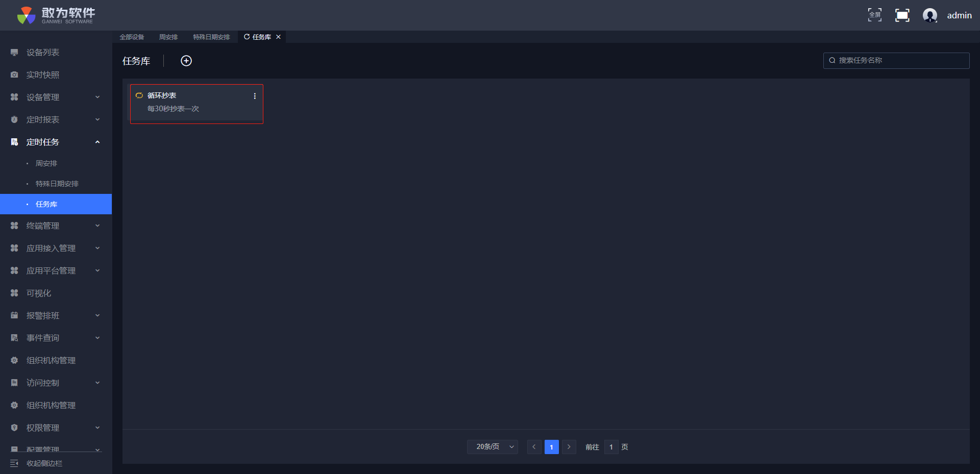Open 特殊日期安排 in the sidebar submenu

56,184
